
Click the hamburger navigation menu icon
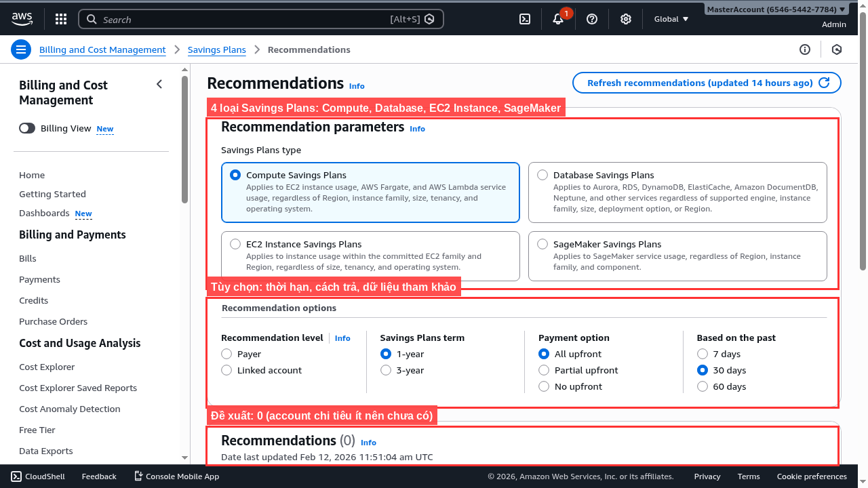21,49
